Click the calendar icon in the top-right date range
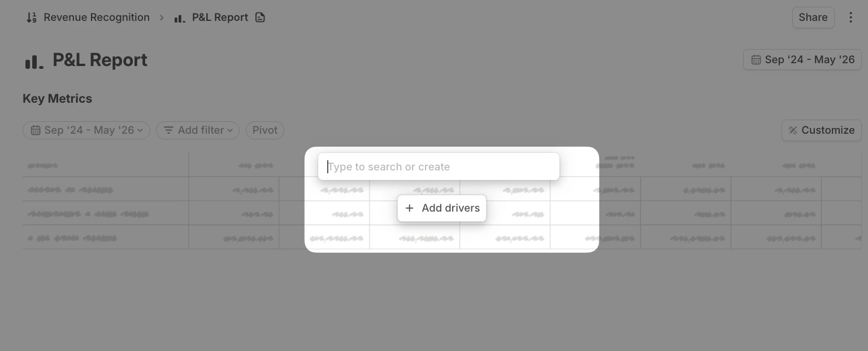Image resolution: width=868 pixels, height=351 pixels. 756,59
